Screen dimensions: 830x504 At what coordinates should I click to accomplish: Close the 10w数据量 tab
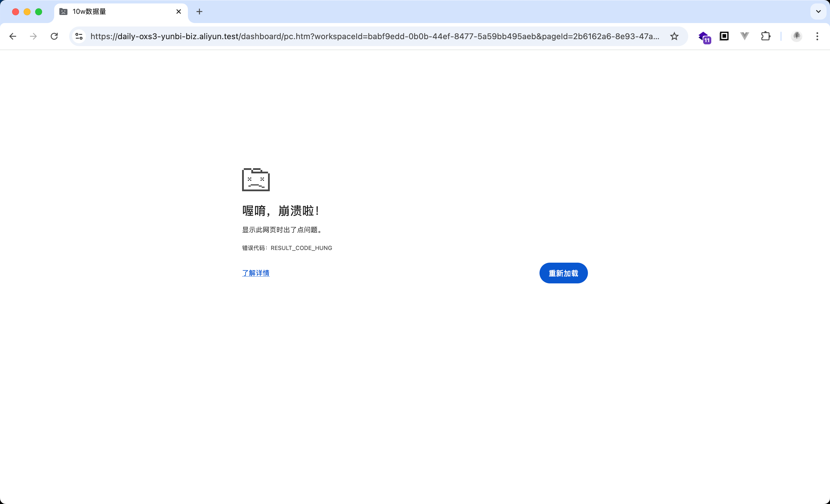[x=178, y=12]
